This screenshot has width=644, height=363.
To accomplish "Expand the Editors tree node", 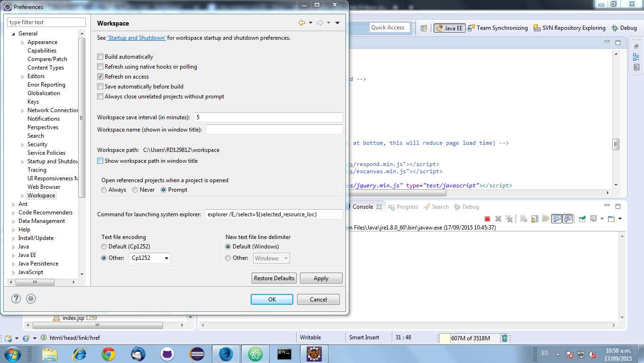I will [x=23, y=77].
